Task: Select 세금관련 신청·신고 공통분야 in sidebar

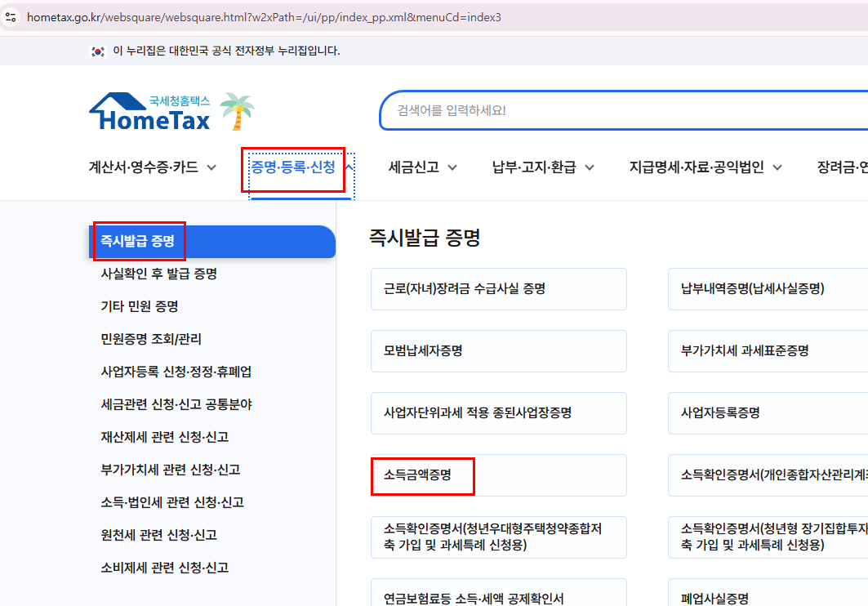Action: point(176,404)
